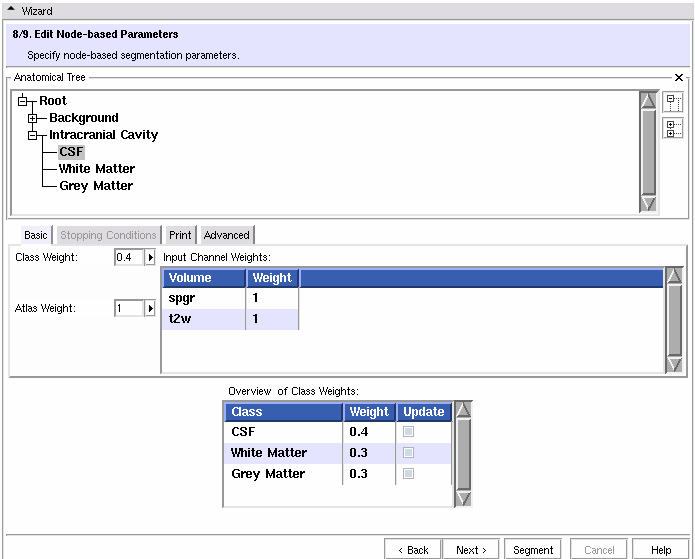Image resolution: width=695 pixels, height=559 pixels.
Task: Toggle the Update checkbox for CSF
Action: [409, 432]
